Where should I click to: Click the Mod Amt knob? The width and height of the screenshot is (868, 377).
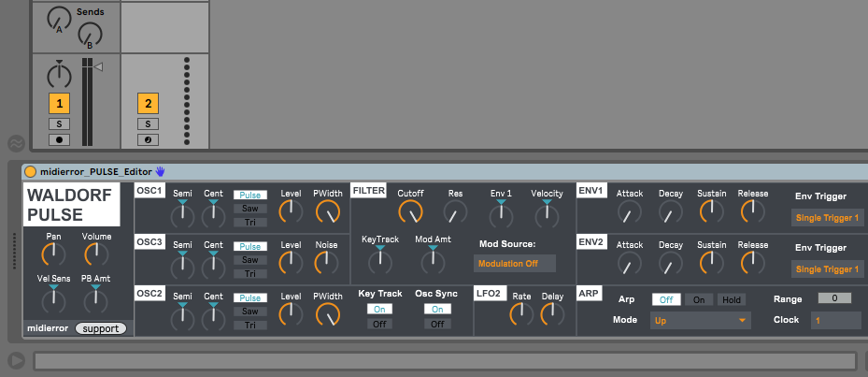[x=433, y=260]
